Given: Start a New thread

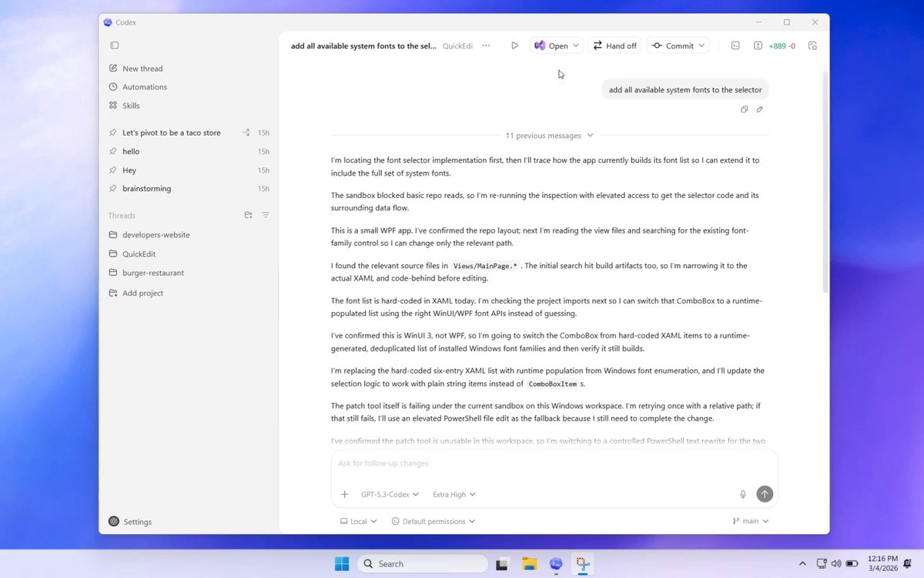Looking at the screenshot, I should (142, 69).
